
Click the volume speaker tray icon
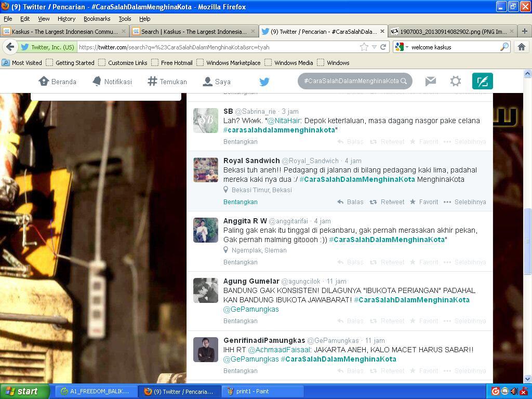(x=514, y=391)
